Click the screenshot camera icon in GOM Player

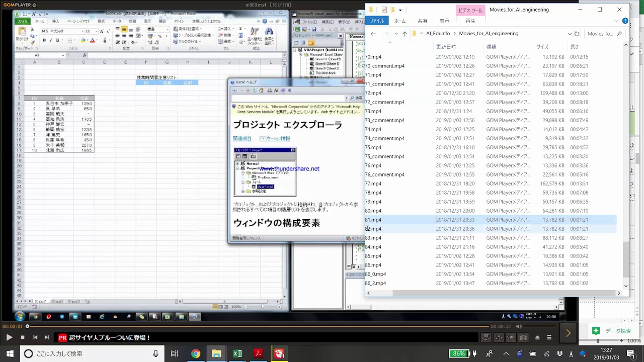523,337
